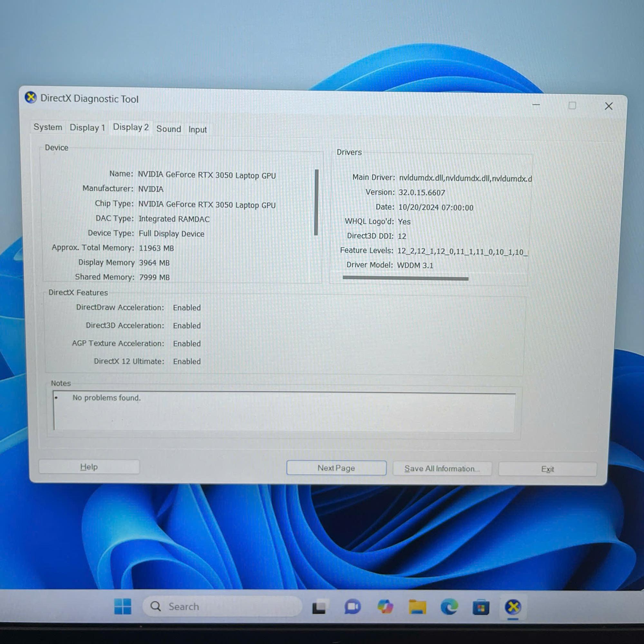Click Save All Information button
The width and height of the screenshot is (644, 644).
click(x=442, y=469)
